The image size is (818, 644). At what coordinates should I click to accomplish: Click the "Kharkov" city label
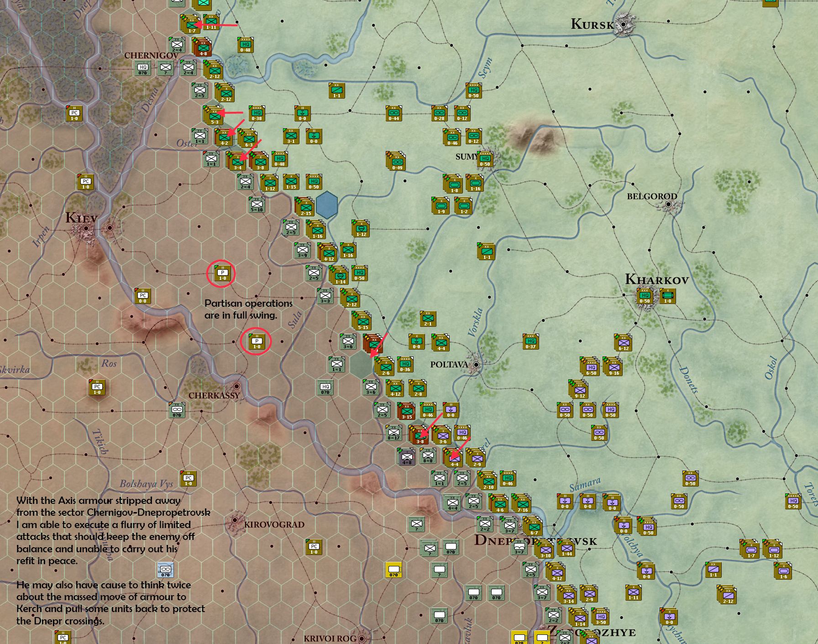(656, 279)
